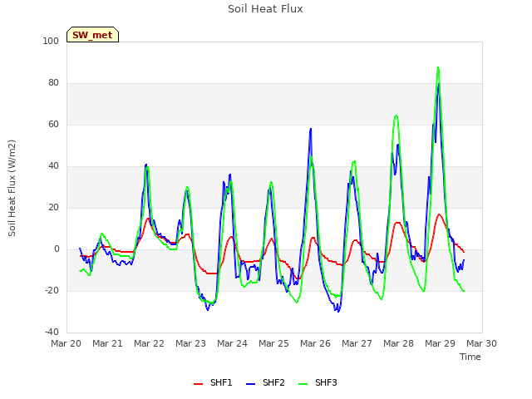Click the Soil Heat Flux (W/m2) axis title
Viewport: 532px width, 399px height.
(x=12, y=188)
